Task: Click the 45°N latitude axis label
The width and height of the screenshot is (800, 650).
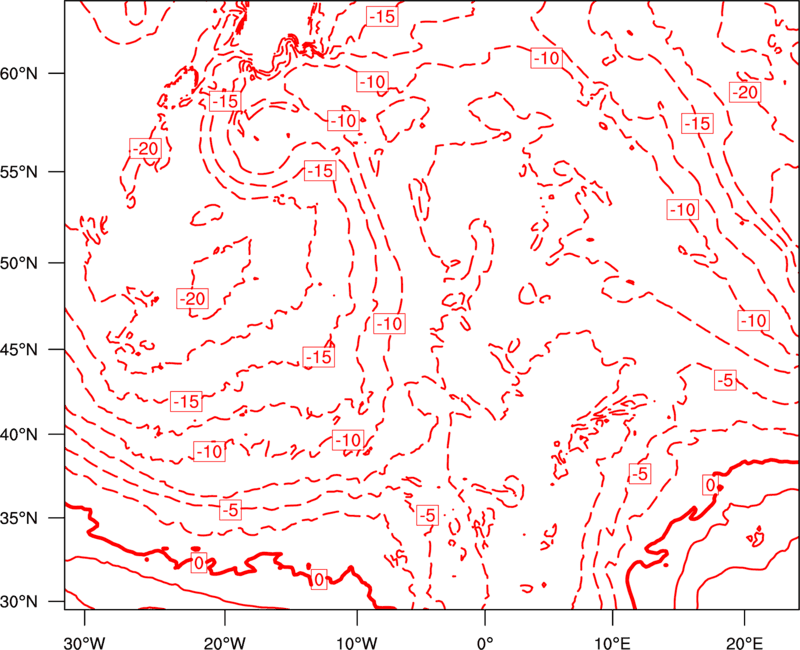Action: pyautogui.click(x=19, y=349)
